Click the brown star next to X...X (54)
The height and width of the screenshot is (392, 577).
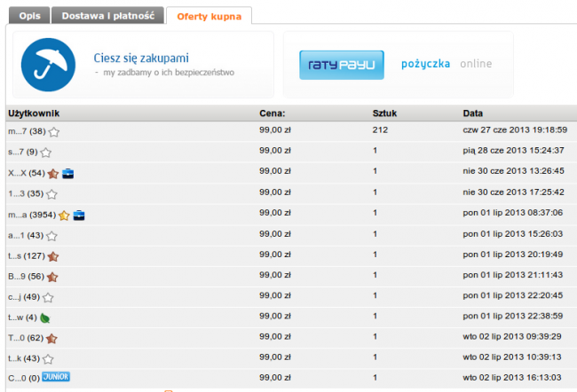(53, 173)
